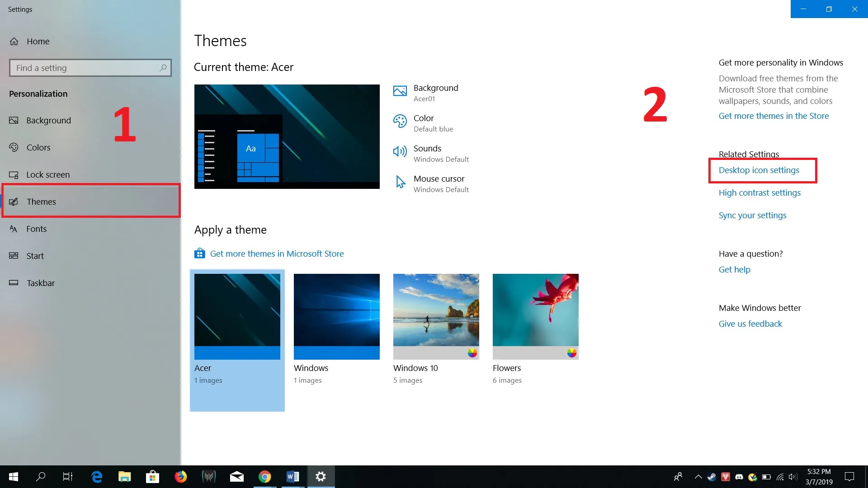
Task: Switch to Microsoft Word on taskbar
Action: coord(292,477)
